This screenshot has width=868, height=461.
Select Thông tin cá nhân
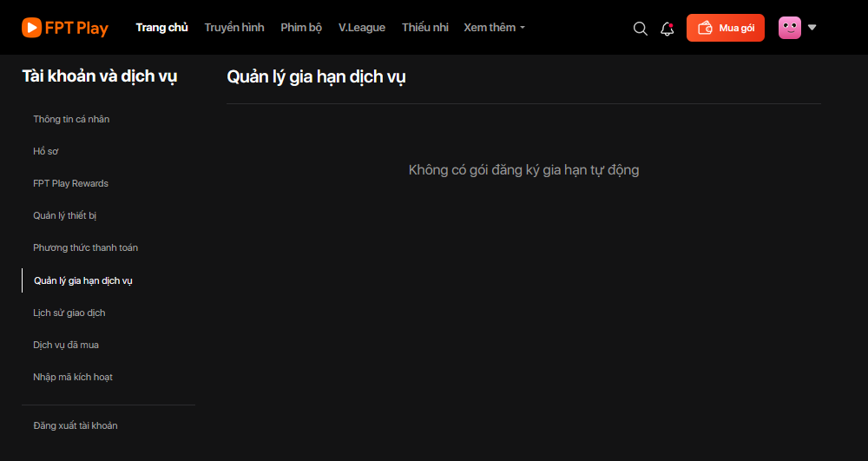[71, 119]
